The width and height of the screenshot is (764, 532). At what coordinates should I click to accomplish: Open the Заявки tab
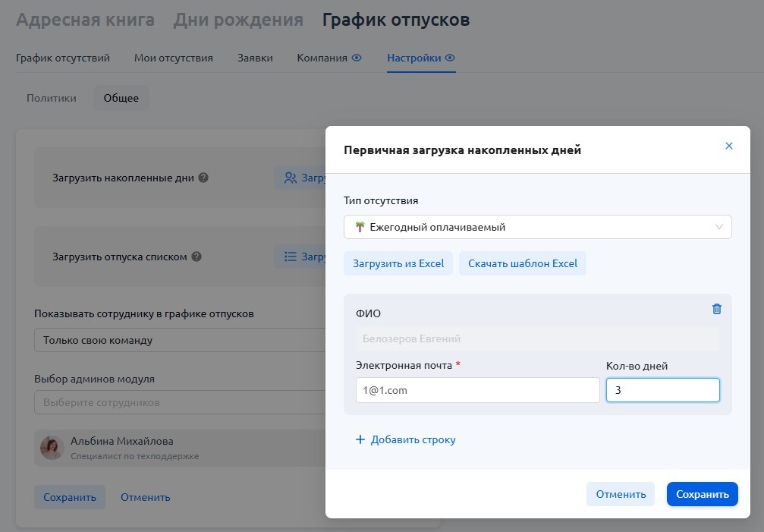pos(256,58)
